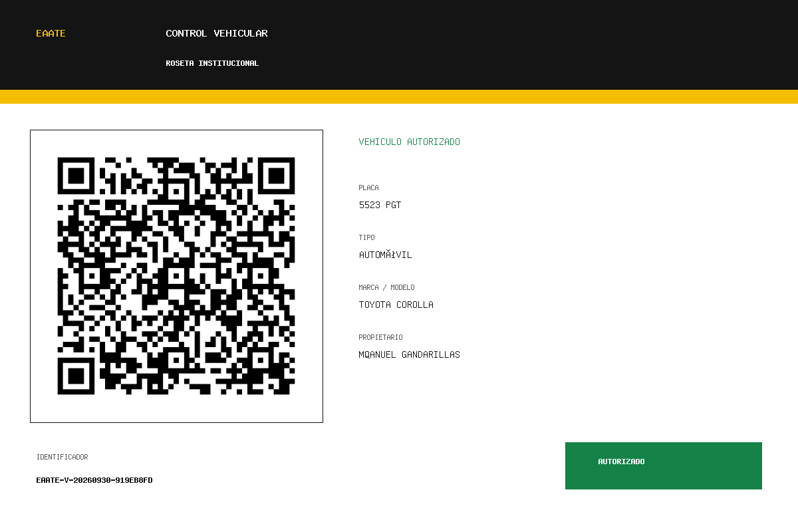798x532 pixels.
Task: Click the green AUTORIZADO button
Action: (x=664, y=465)
